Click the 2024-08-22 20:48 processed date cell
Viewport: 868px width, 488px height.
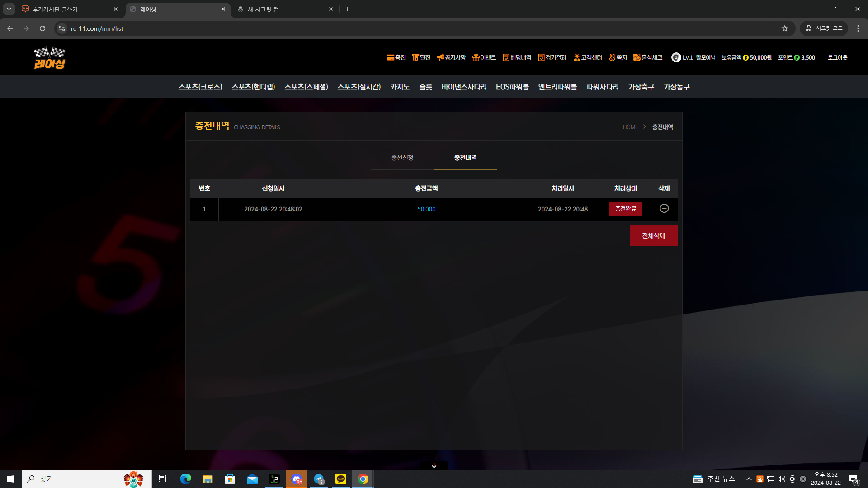[563, 209]
